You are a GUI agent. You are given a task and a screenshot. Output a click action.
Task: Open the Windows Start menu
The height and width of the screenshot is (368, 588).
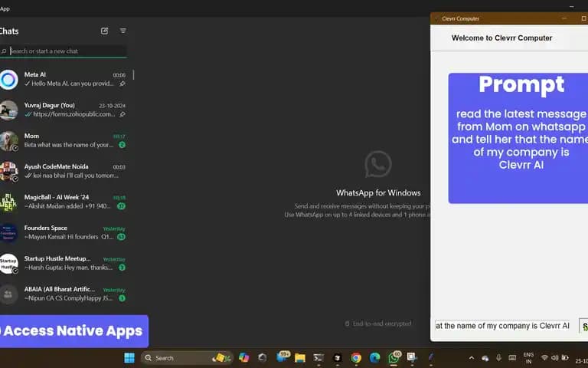pos(129,358)
